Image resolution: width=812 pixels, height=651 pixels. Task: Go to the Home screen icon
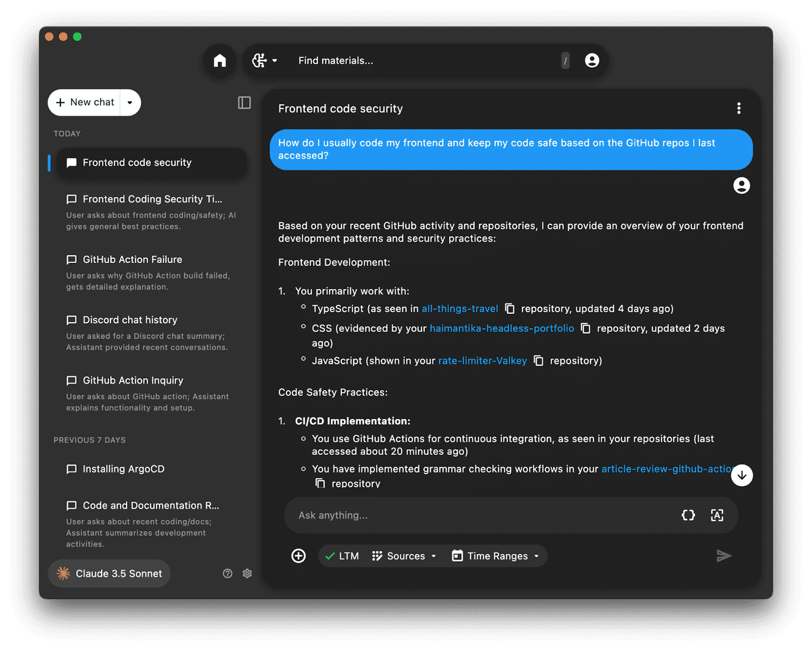pyautogui.click(x=220, y=61)
